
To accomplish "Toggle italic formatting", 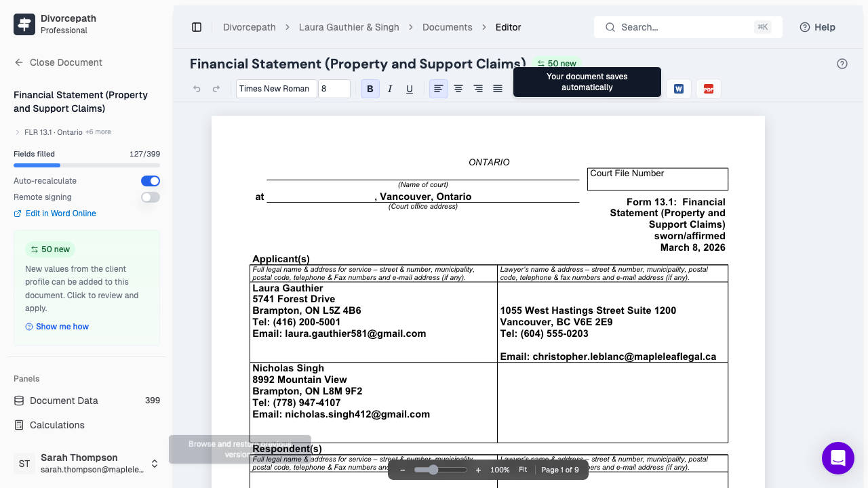I will tap(390, 89).
